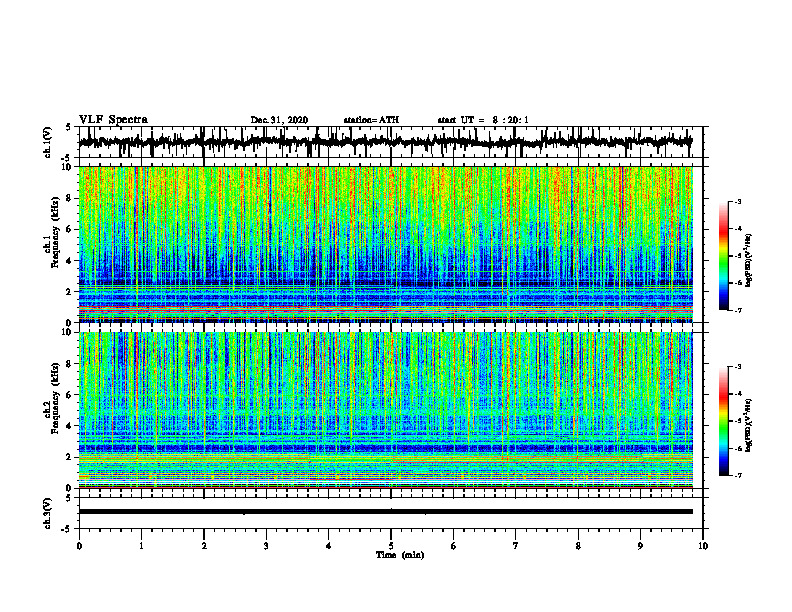This screenshot has width=792, height=612.
Task: Click inside the ch.1 spectrogram panel
Action: [x=385, y=244]
